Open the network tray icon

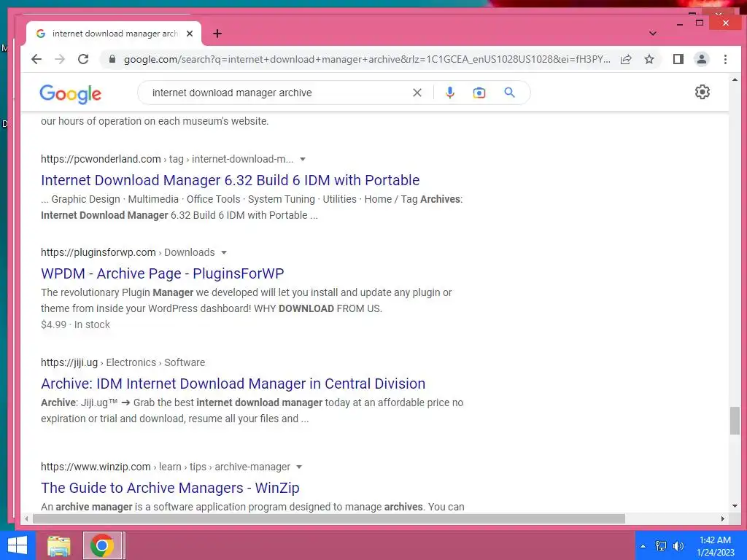(x=661, y=546)
